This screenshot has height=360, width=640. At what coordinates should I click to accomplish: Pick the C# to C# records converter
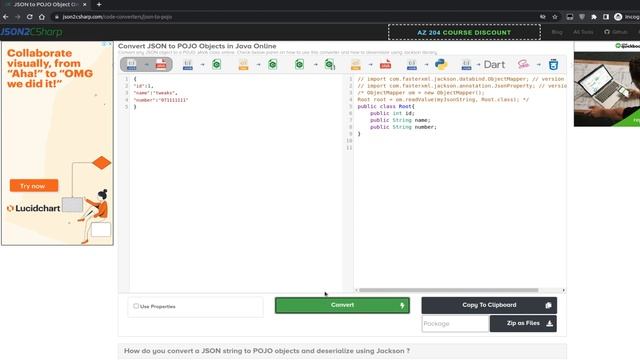[x=315, y=64]
